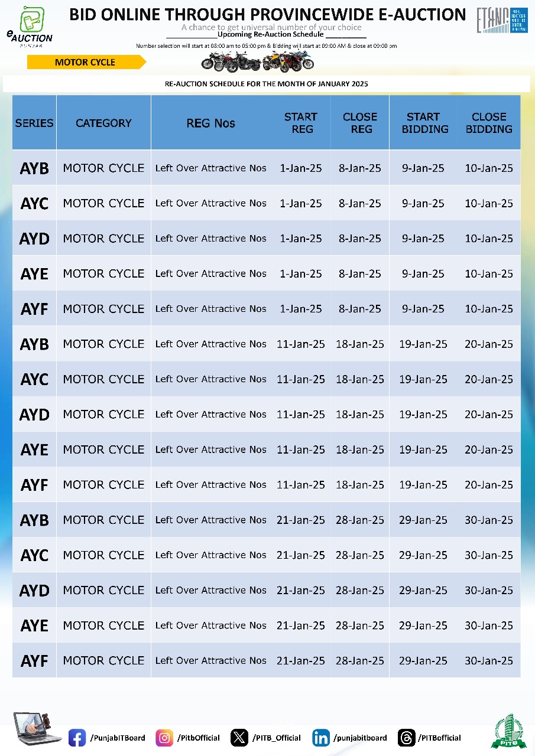Click the green PITB logo
Image resolution: width=535 pixels, height=756 pixels.
(x=508, y=731)
